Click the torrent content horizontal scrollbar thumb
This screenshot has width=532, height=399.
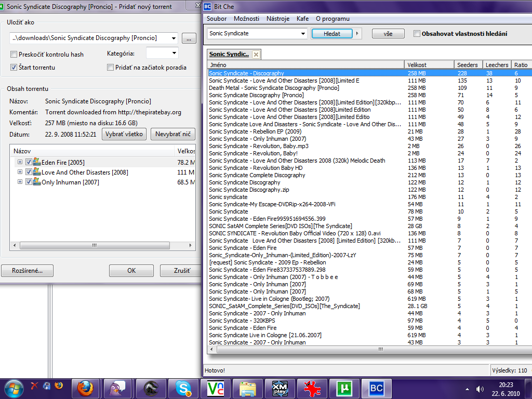95,245
